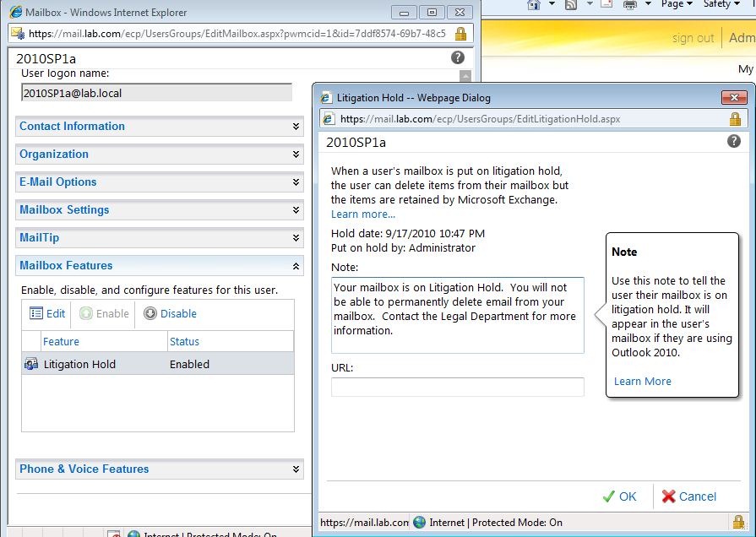Click lock icon in dialog status bar

coord(738,522)
